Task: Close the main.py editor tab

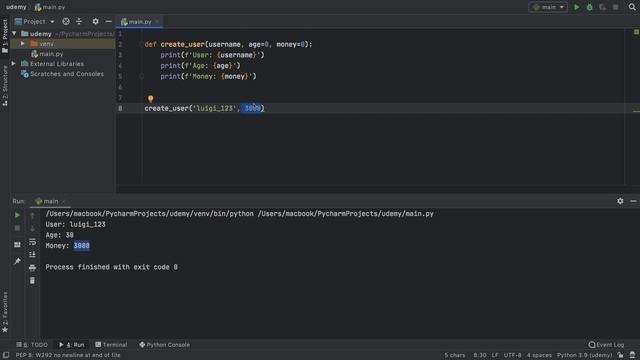Action: [x=157, y=22]
